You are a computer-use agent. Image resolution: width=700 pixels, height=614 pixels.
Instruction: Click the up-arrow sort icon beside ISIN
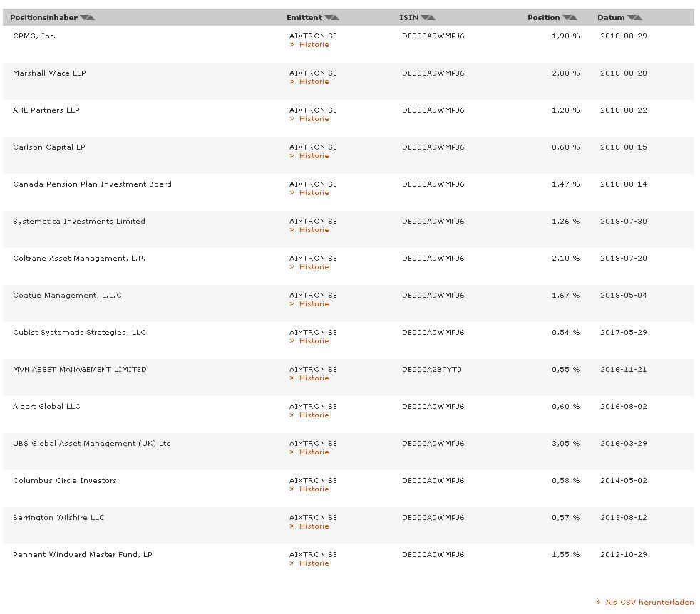point(432,18)
